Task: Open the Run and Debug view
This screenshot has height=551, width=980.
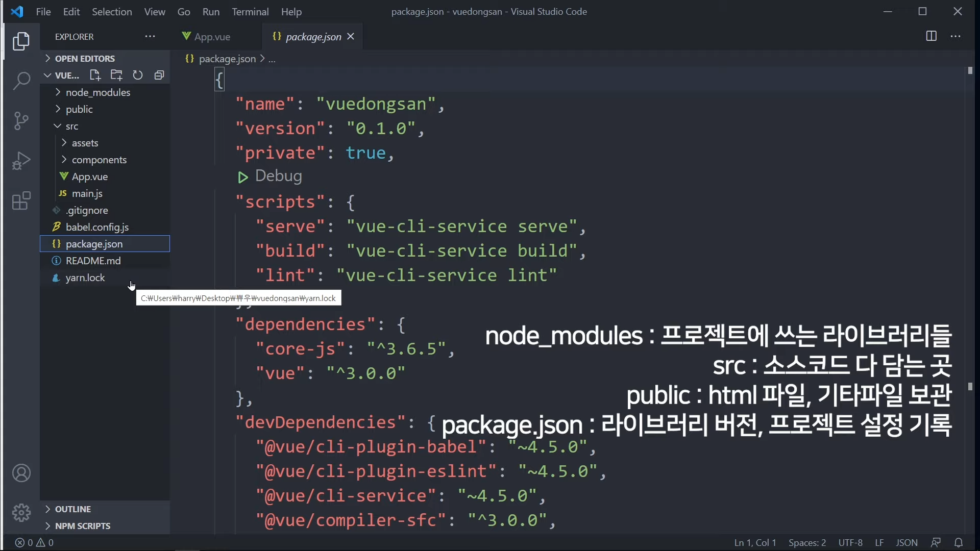Action: 21,161
